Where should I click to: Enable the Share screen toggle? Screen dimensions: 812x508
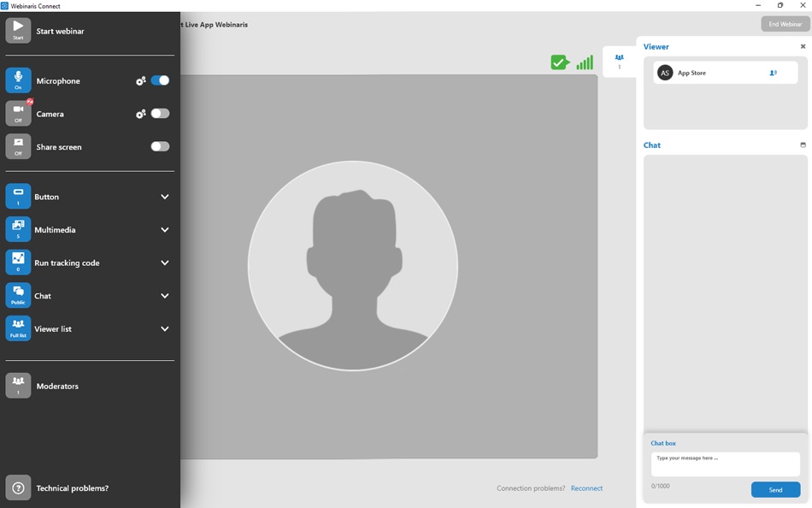[x=160, y=147]
